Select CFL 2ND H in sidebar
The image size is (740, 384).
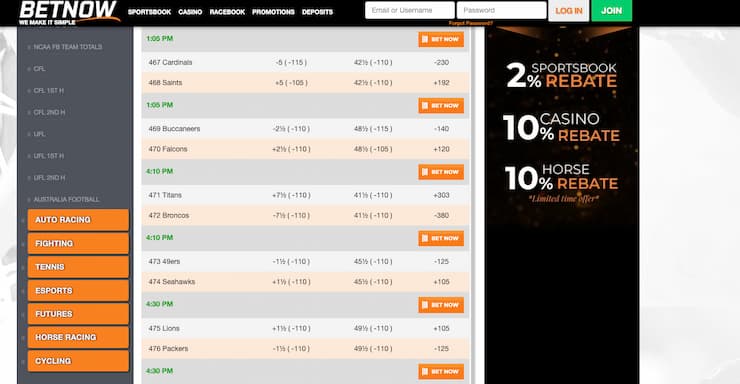tap(49, 112)
